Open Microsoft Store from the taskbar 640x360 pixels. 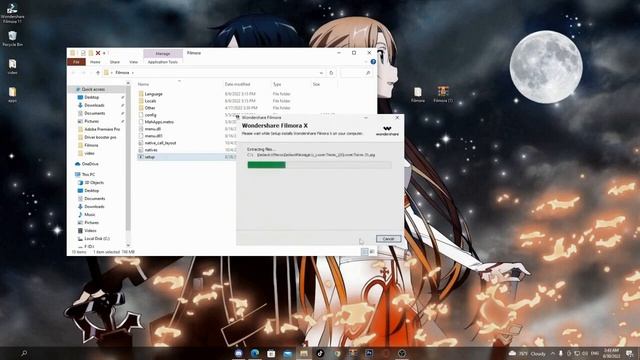click(x=271, y=353)
